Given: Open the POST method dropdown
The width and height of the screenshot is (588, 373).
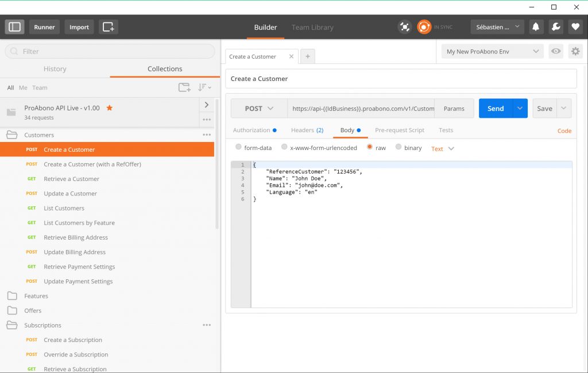Looking at the screenshot, I should click(259, 109).
